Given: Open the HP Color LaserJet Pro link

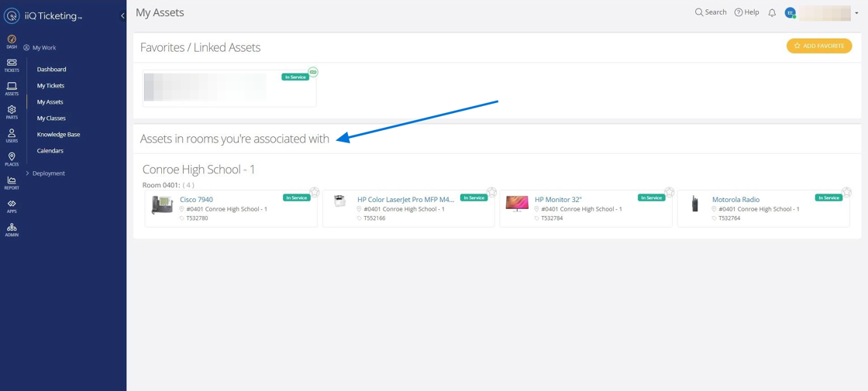Looking at the screenshot, I should coord(406,200).
